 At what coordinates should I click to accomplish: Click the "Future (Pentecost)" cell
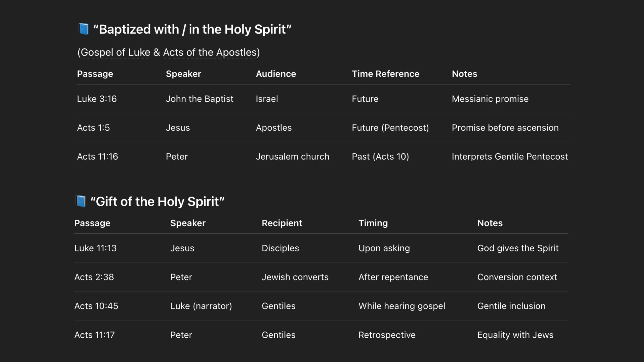[x=390, y=128]
